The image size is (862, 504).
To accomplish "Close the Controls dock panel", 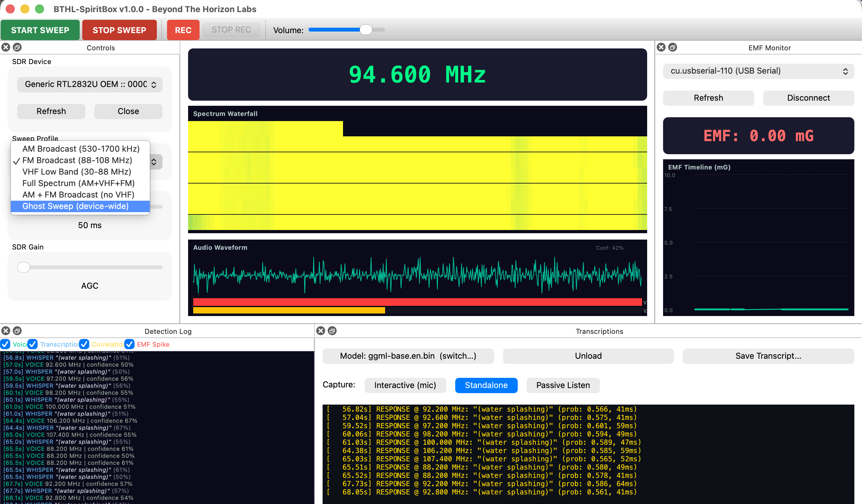I will pos(6,47).
